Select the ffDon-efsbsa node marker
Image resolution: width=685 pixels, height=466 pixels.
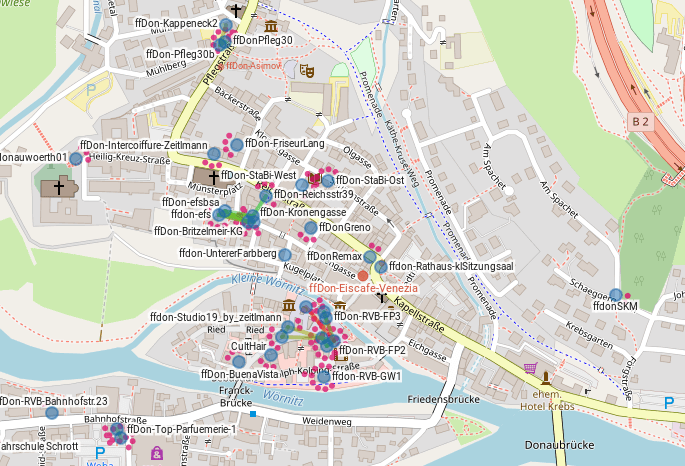pyautogui.click(x=225, y=211)
